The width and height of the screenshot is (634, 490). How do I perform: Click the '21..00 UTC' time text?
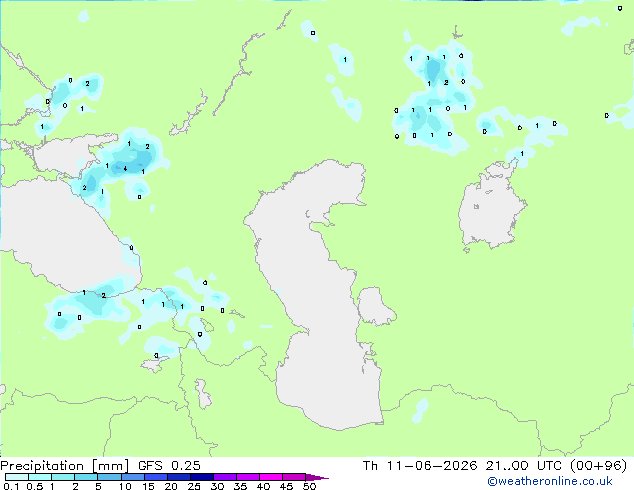pyautogui.click(x=524, y=466)
